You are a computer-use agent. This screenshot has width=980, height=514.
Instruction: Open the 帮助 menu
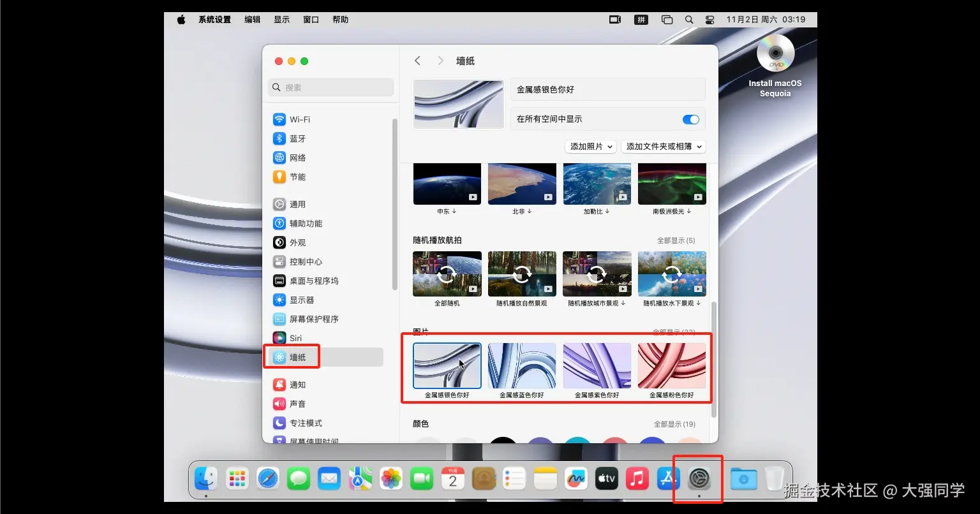pos(341,20)
